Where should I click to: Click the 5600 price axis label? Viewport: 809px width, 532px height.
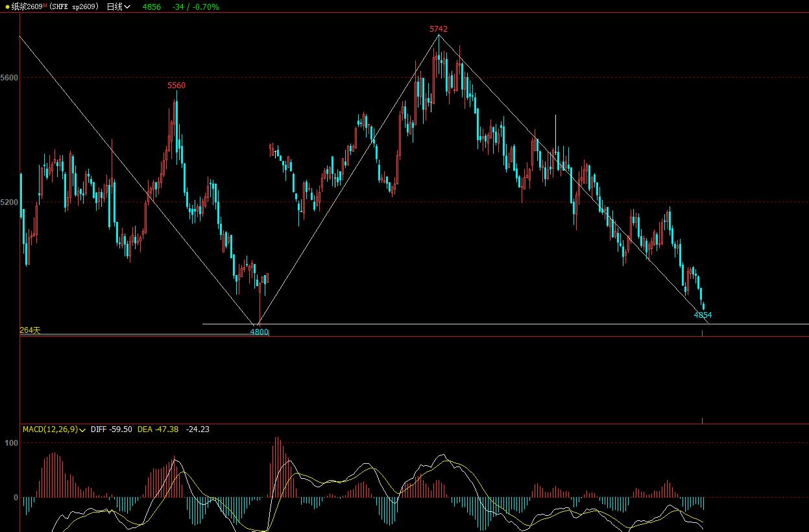pos(9,77)
